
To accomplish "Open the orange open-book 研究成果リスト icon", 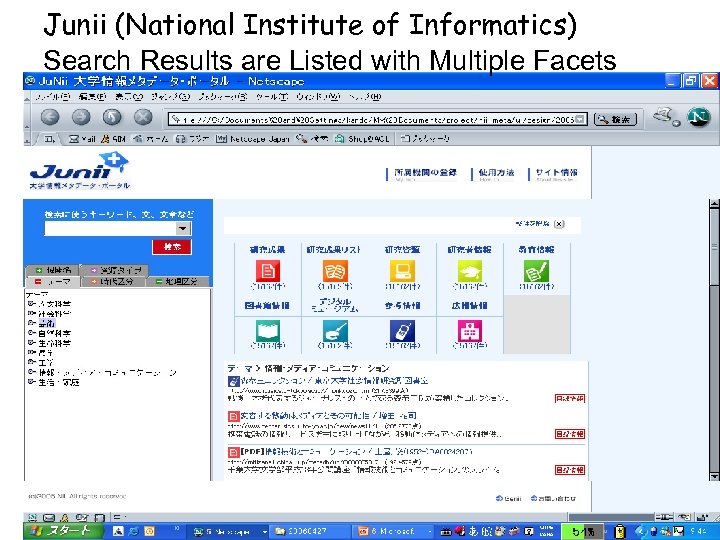I will point(335,270).
